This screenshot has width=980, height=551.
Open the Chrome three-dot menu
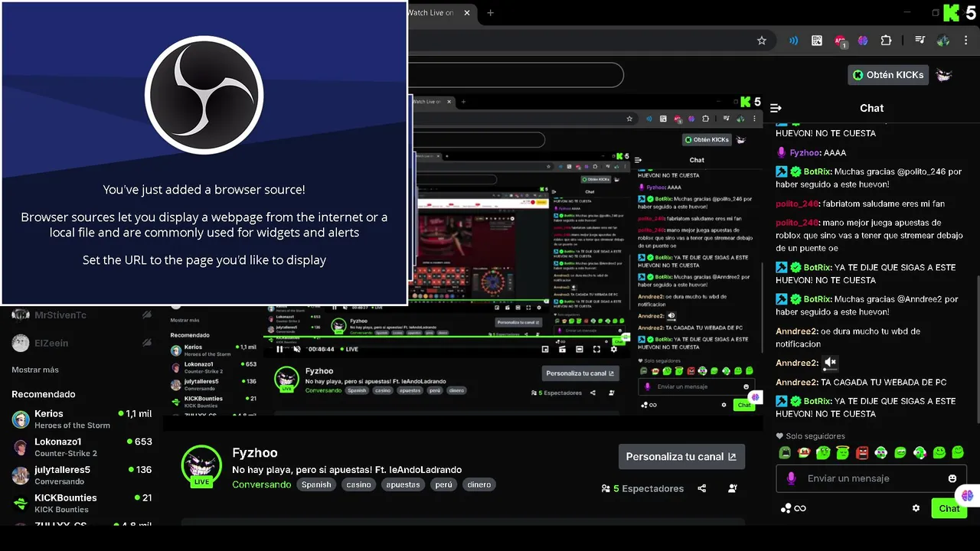(x=966, y=41)
